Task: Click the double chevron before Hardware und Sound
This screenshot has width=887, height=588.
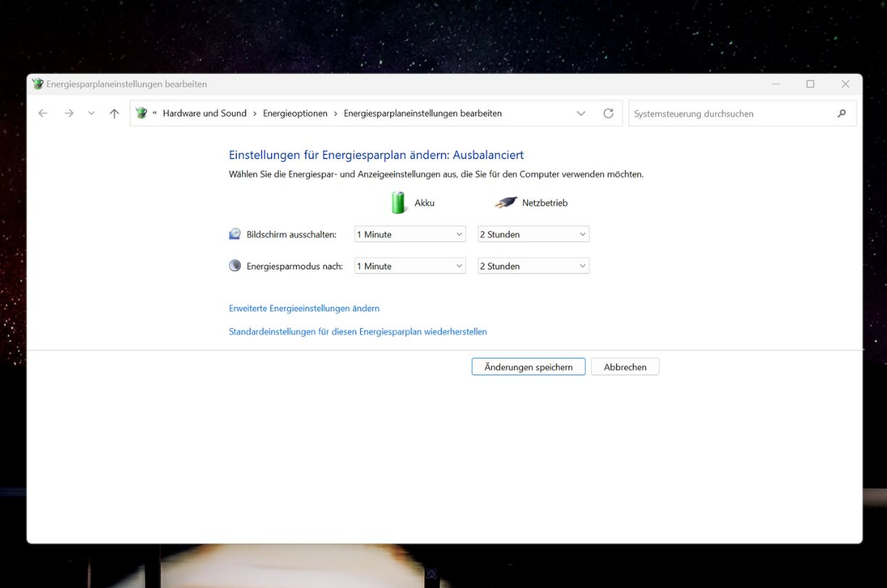Action: point(155,114)
